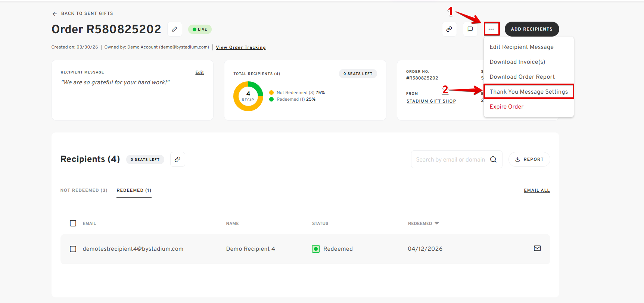The width and height of the screenshot is (644, 303).
Task: Click the recipients donut chart
Action: pyautogui.click(x=248, y=96)
